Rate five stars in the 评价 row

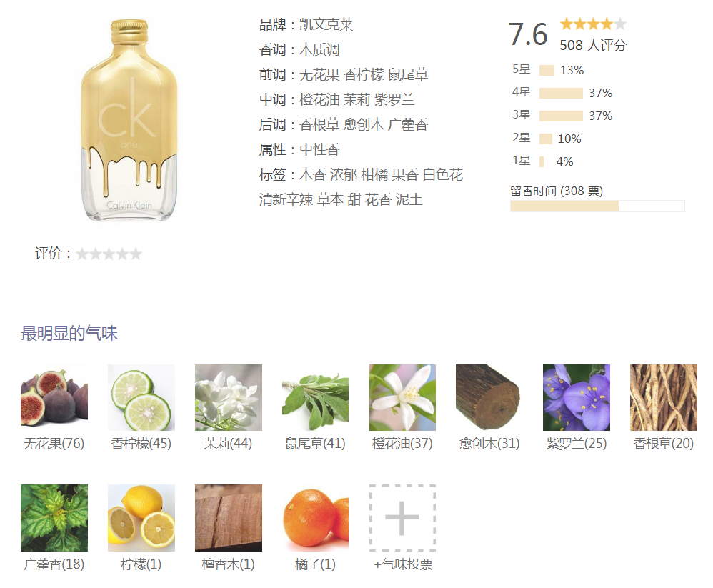136,254
